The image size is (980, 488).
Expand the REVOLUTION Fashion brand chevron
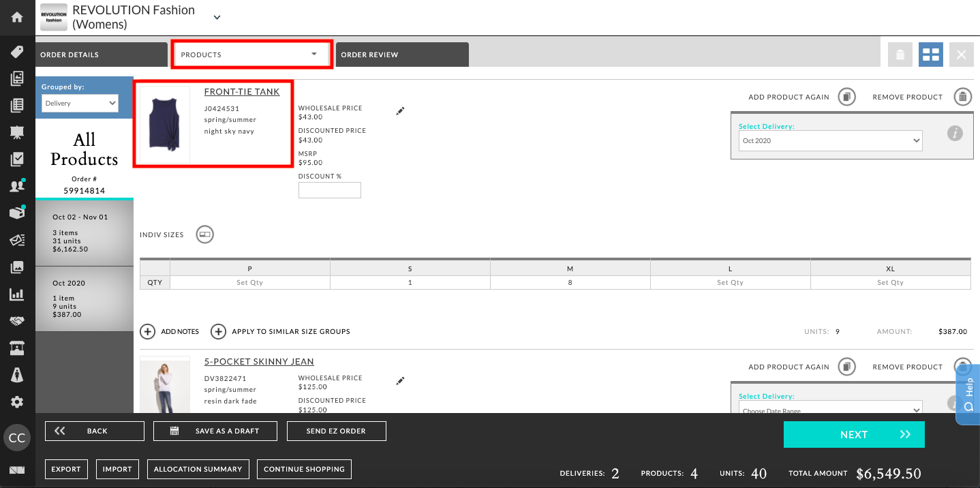click(x=217, y=17)
